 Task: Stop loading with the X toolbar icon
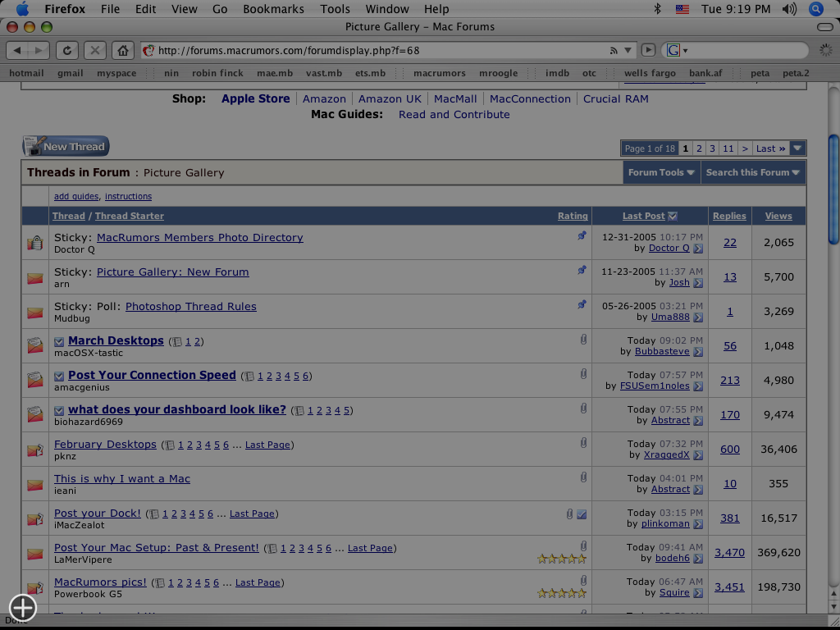coord(95,50)
